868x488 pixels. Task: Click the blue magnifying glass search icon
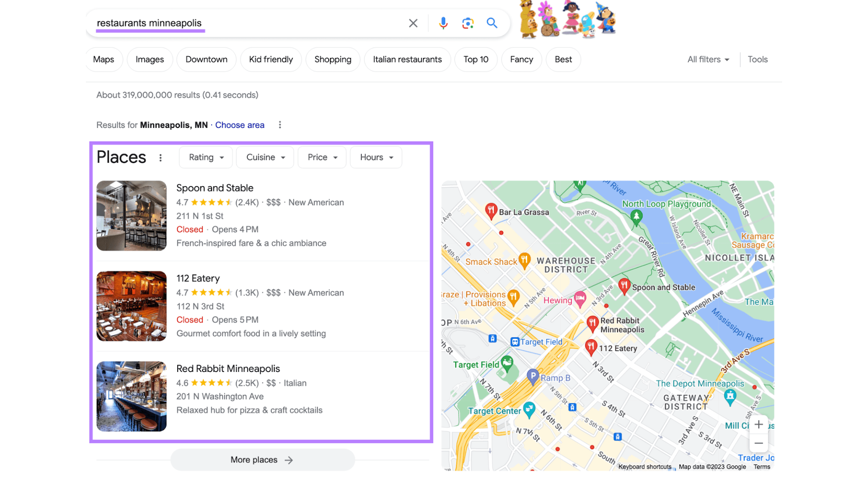click(x=492, y=23)
